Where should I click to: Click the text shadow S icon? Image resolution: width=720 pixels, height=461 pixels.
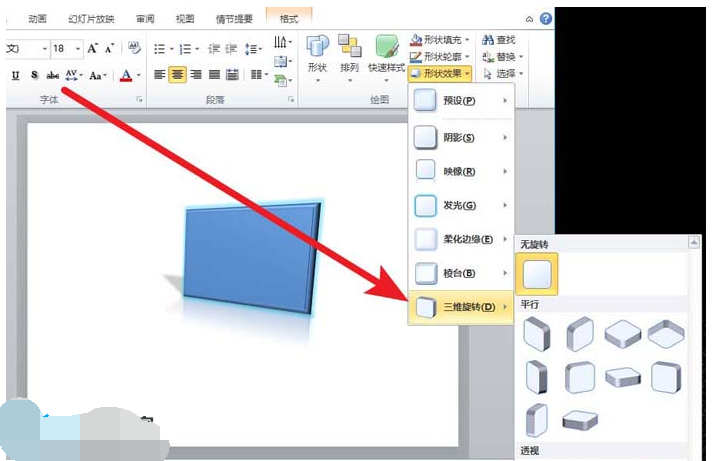pyautogui.click(x=34, y=75)
